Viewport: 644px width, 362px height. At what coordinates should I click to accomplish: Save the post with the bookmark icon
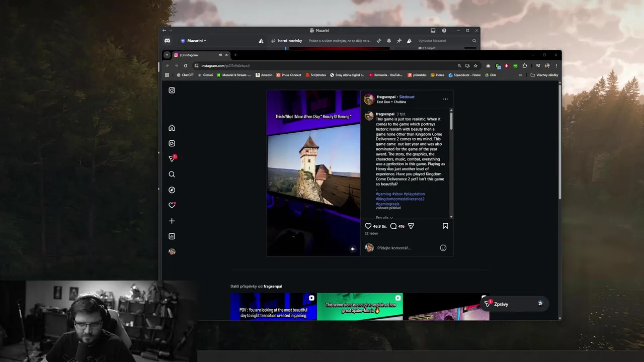pos(445,226)
